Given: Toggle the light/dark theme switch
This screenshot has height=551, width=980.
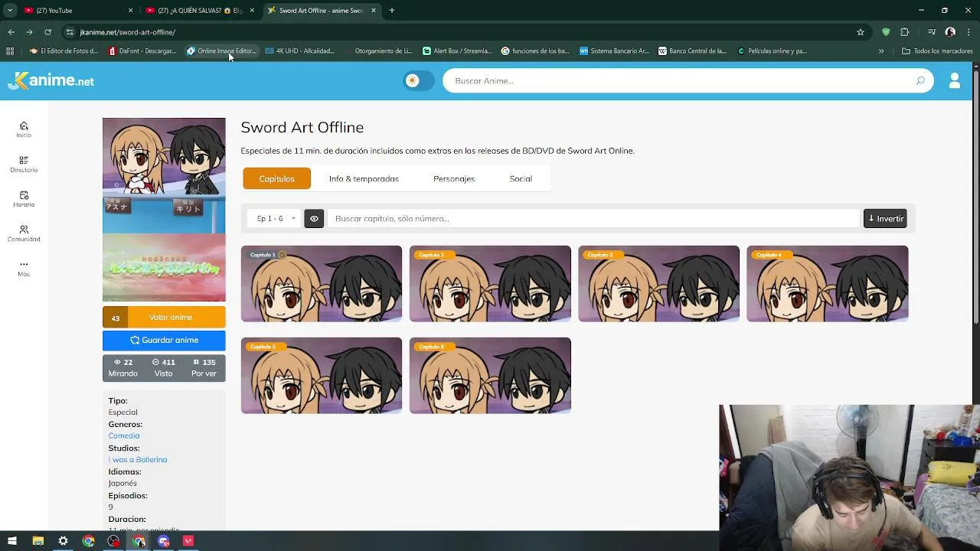Looking at the screenshot, I should [x=419, y=80].
